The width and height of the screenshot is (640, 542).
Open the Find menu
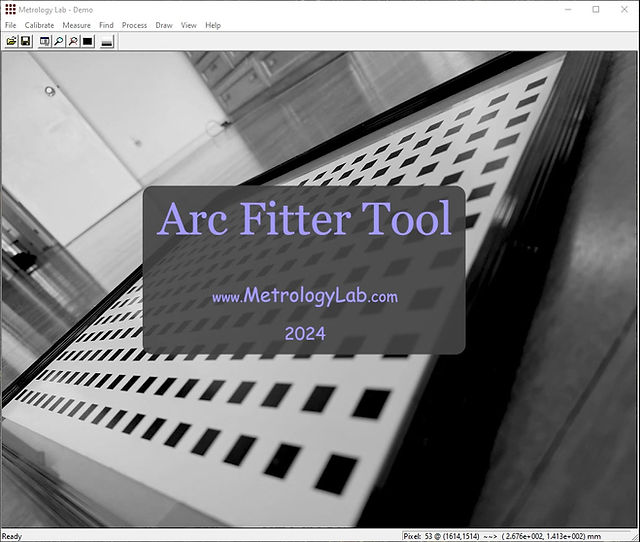106,25
